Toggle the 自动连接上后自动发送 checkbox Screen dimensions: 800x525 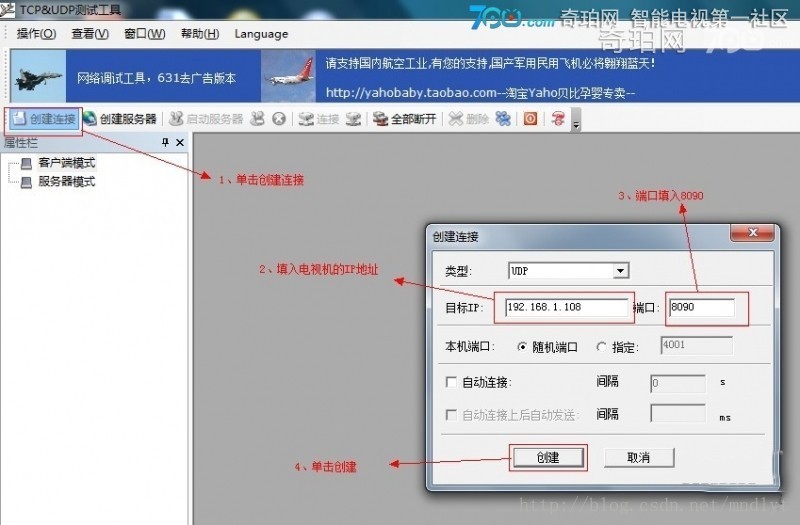pyautogui.click(x=451, y=414)
